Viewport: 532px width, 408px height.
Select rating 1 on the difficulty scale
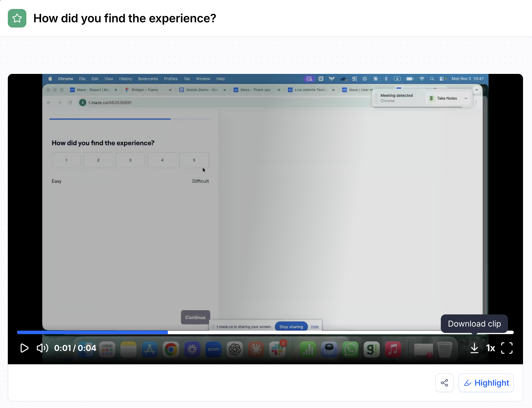coord(66,160)
